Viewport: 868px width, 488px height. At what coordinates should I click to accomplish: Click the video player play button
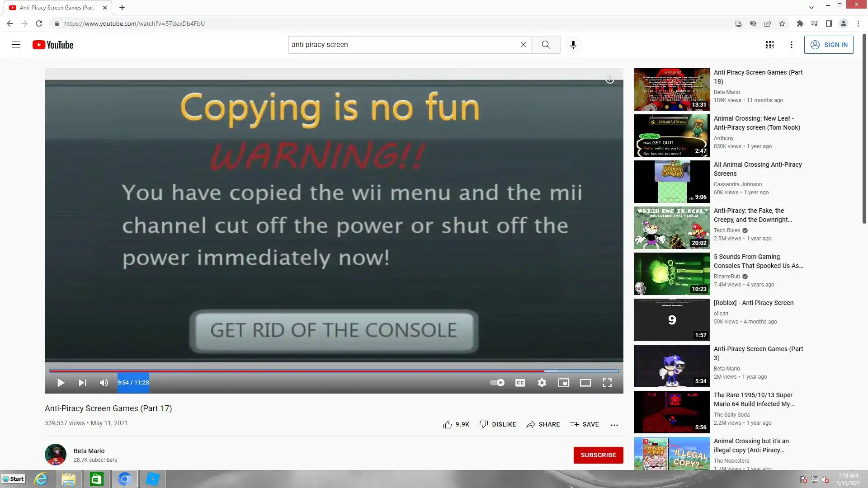point(61,383)
